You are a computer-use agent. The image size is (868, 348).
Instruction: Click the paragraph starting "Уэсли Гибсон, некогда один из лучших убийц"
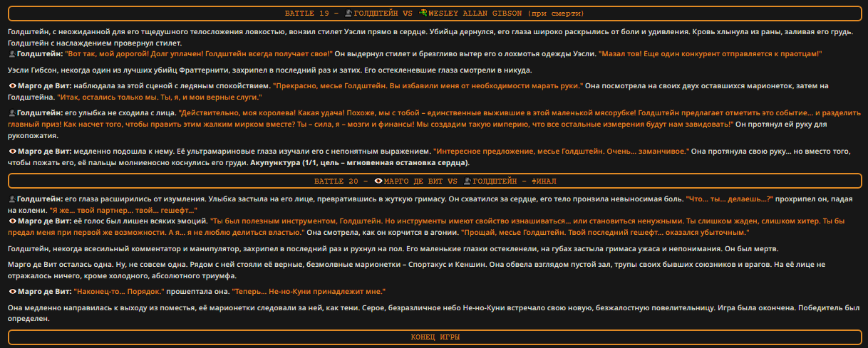[269, 70]
